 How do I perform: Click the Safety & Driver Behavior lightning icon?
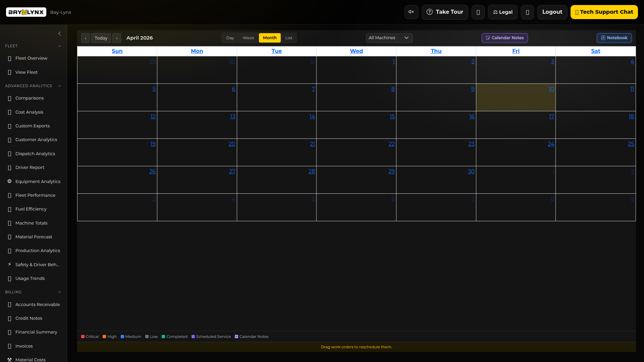9,264
